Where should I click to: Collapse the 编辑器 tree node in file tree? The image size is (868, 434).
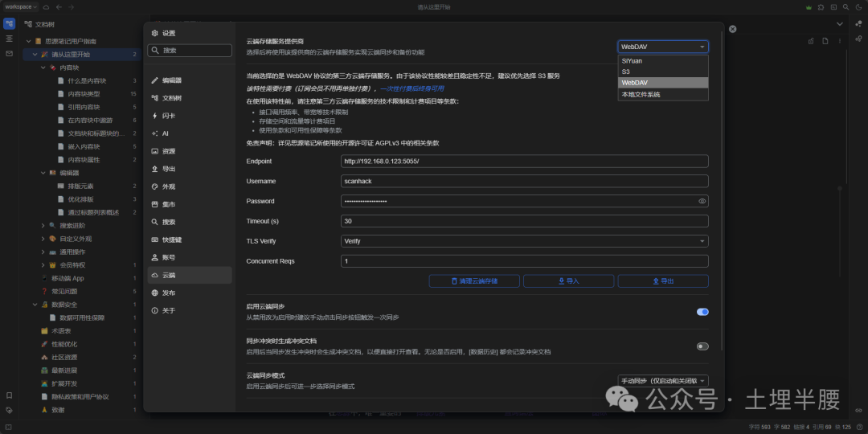click(x=43, y=173)
